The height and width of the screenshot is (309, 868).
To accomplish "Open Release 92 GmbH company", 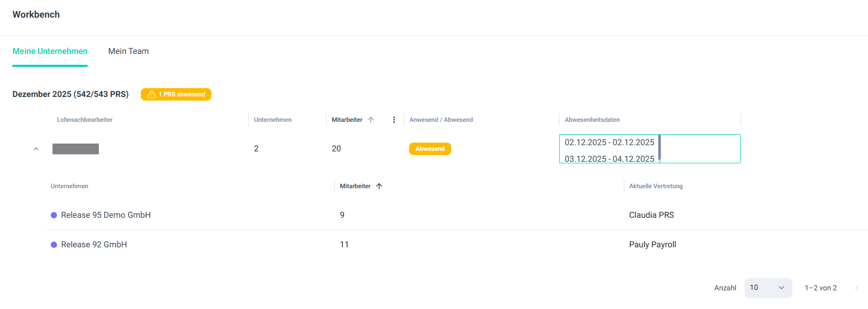I will pos(94,245).
